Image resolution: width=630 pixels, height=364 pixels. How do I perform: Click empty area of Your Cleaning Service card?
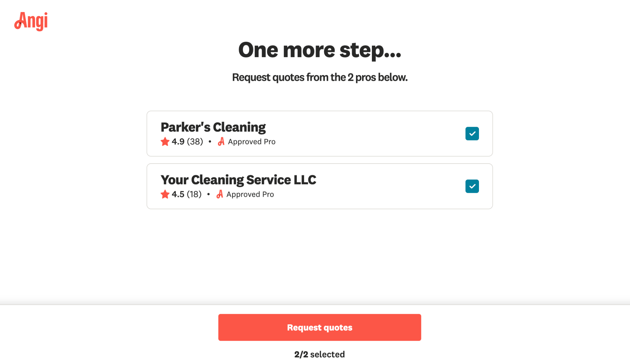[385, 186]
